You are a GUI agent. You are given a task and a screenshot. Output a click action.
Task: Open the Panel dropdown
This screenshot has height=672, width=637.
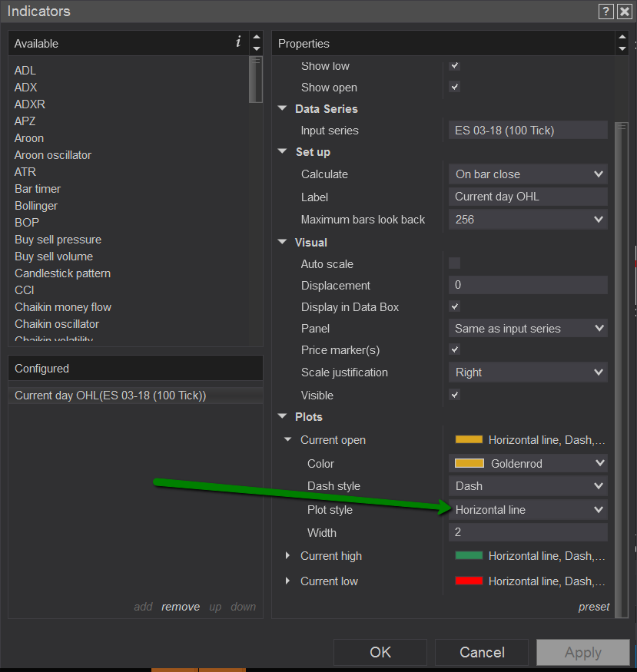tap(528, 328)
